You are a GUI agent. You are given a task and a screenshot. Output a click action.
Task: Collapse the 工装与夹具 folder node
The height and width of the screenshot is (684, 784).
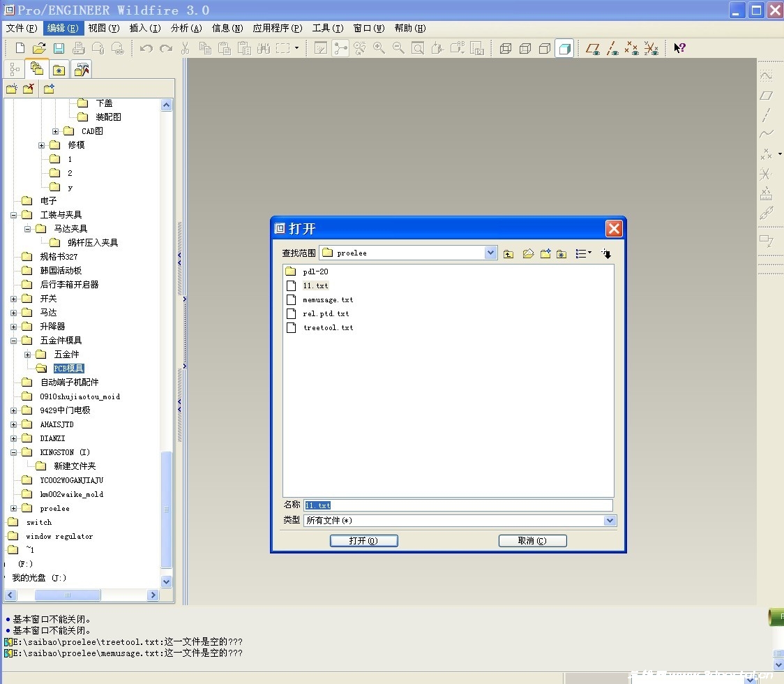point(13,215)
